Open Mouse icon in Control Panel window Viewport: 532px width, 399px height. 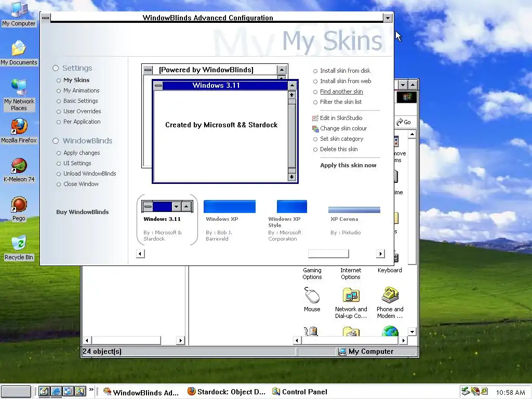(312, 299)
